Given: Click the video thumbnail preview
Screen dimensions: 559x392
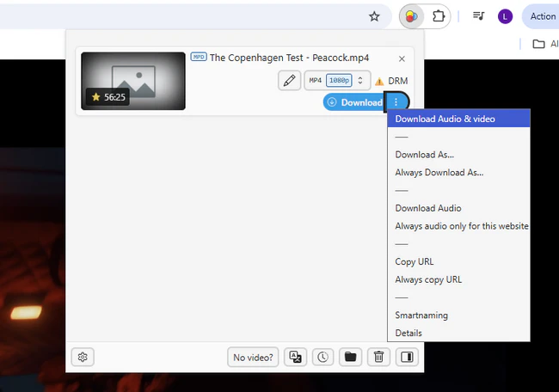Looking at the screenshot, I should (133, 81).
